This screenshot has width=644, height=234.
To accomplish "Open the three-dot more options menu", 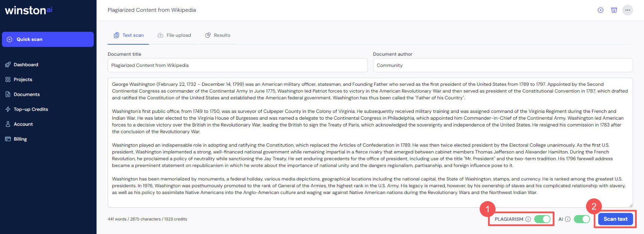I will point(628,10).
